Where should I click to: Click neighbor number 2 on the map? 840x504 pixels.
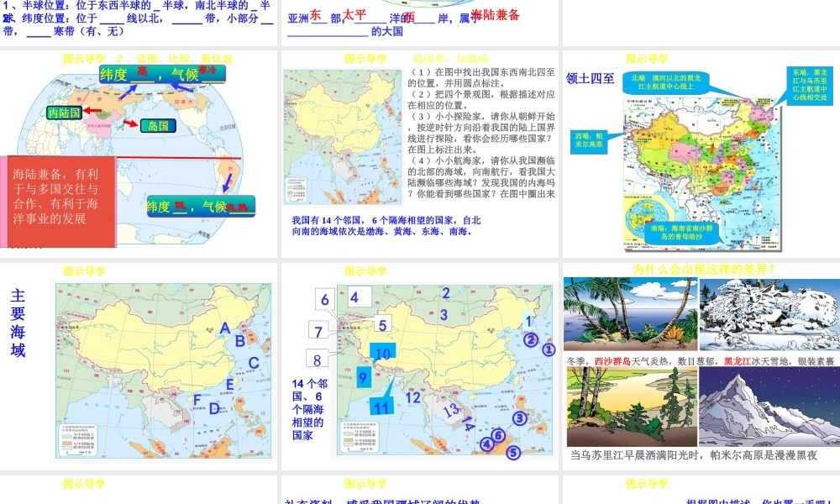446,293
